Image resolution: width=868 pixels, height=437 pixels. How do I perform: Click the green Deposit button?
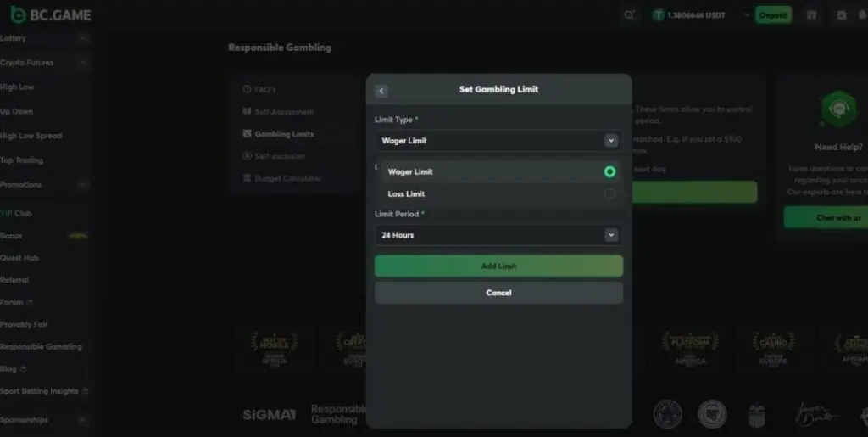point(773,15)
